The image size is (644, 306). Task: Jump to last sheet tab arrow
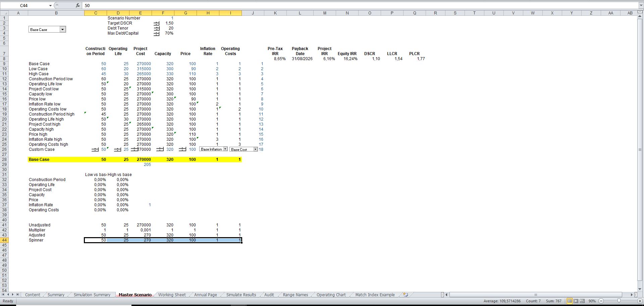18,295
